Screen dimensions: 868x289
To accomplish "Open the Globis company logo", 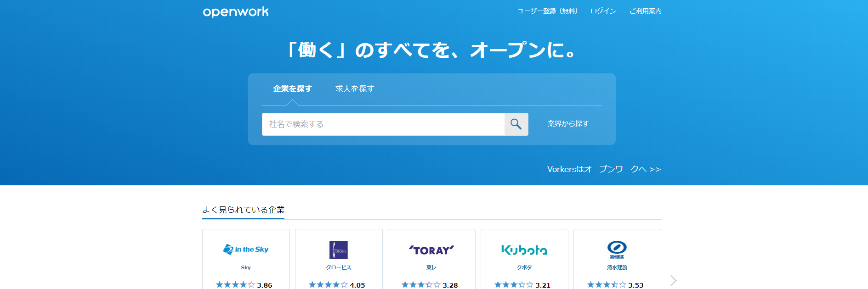I will click(339, 250).
